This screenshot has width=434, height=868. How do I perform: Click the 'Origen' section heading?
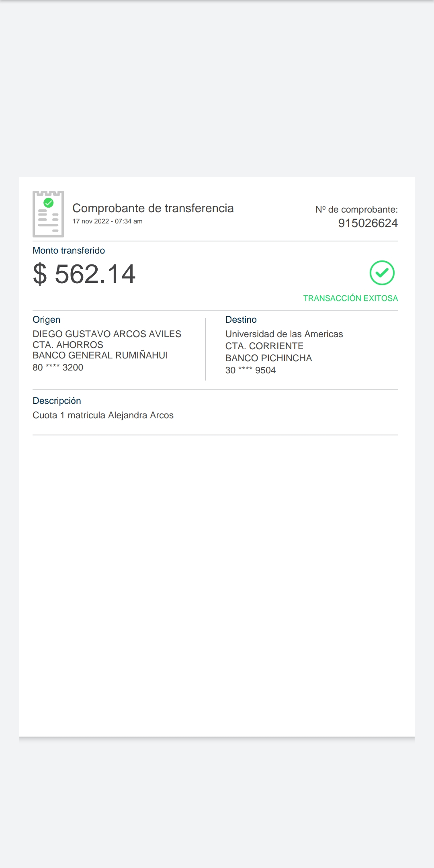47,320
